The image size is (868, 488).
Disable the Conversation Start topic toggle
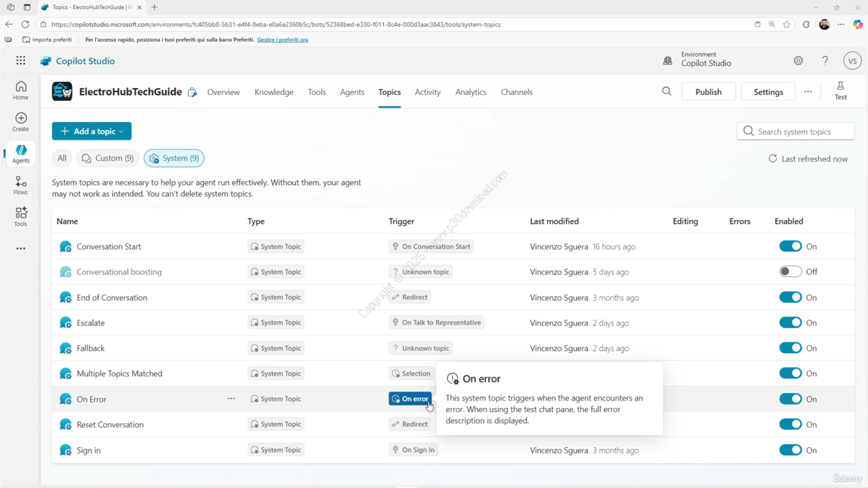(790, 246)
